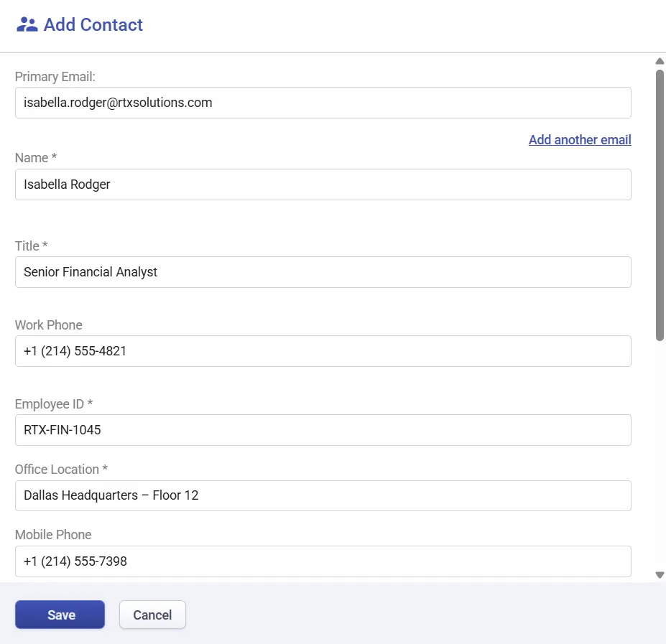The image size is (666, 644).
Task: Click the contacts icon beside Add Contact
Action: click(x=27, y=24)
